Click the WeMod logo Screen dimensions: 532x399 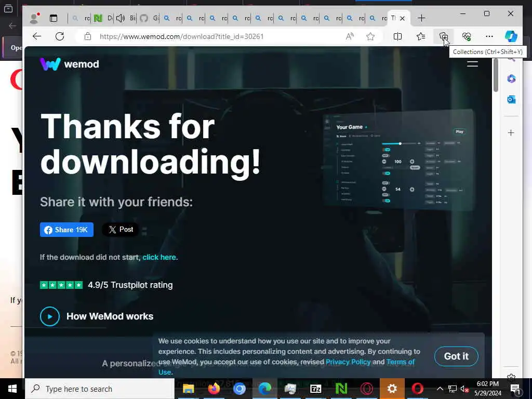(x=70, y=64)
